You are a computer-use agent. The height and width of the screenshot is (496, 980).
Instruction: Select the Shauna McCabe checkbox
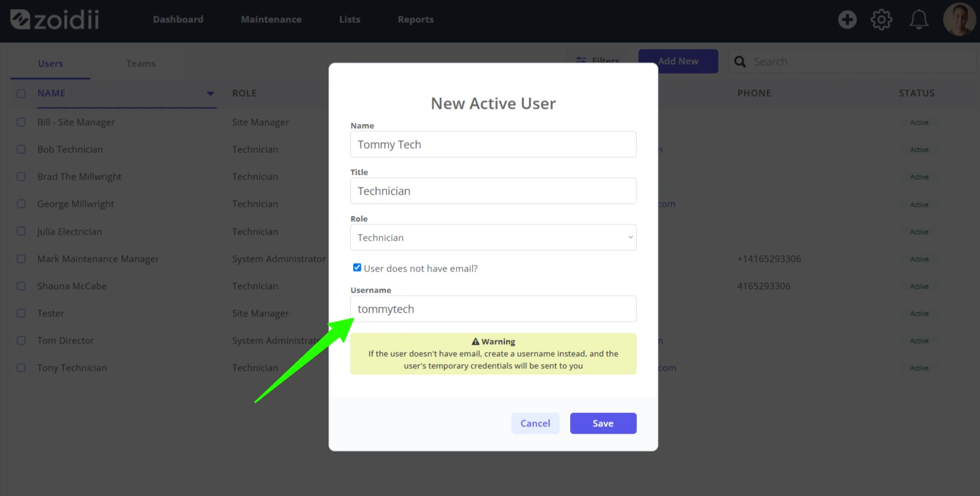tap(21, 286)
